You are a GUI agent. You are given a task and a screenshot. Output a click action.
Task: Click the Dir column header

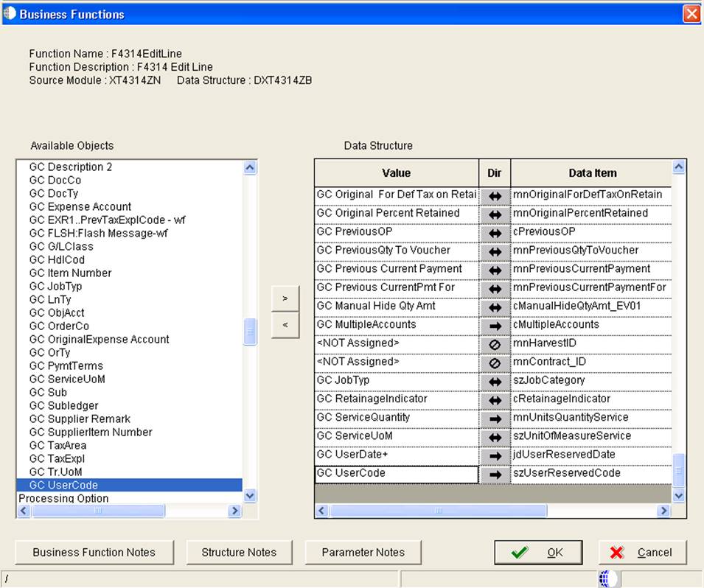tap(495, 173)
